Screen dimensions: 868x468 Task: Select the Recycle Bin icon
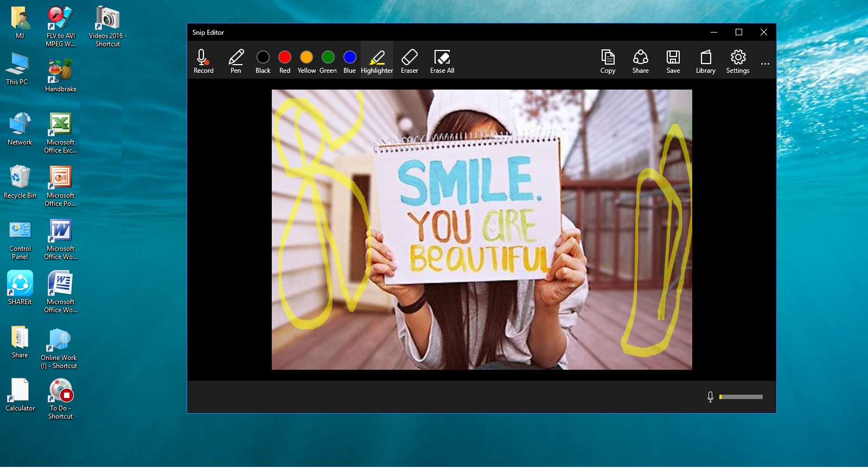click(20, 182)
